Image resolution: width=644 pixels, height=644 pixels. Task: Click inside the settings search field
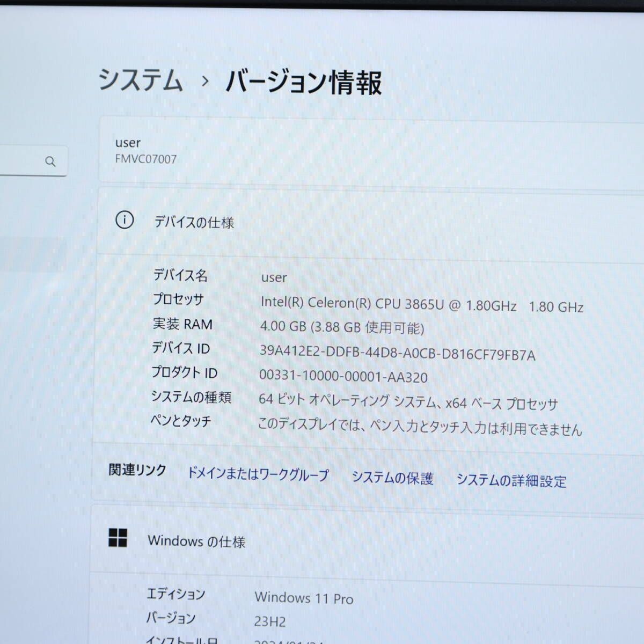[32, 161]
